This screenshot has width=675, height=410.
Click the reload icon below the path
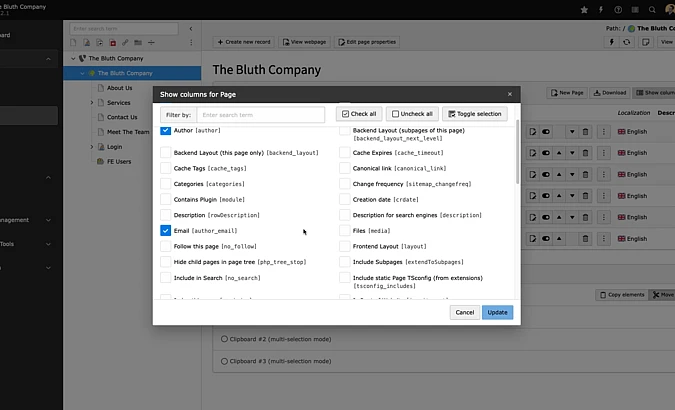pyautogui.click(x=626, y=42)
